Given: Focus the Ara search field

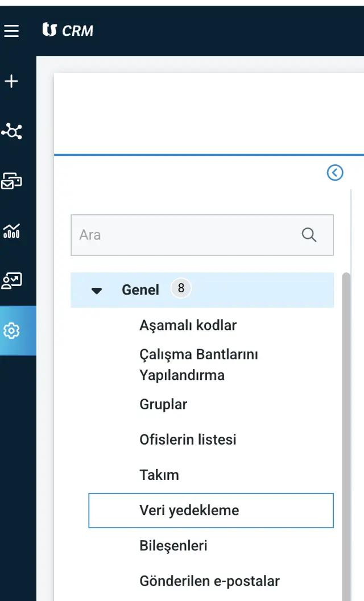Looking at the screenshot, I should tap(202, 235).
